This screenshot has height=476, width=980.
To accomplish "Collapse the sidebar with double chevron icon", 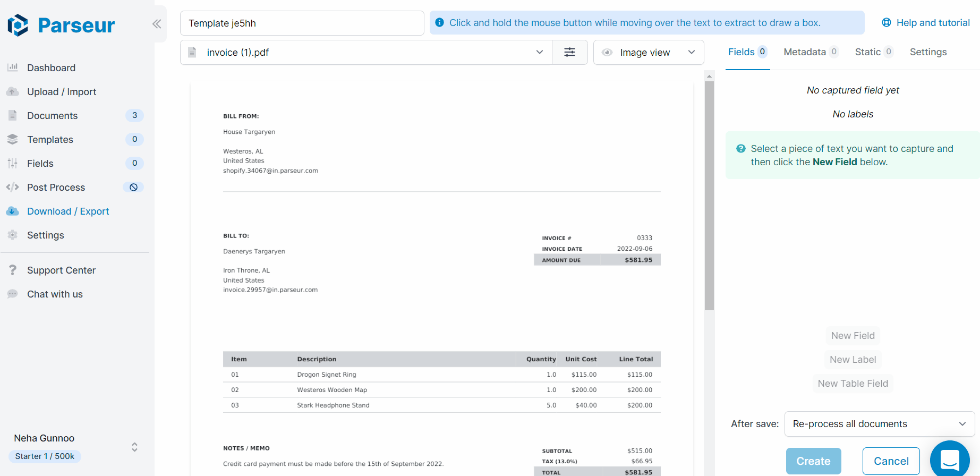I will point(157,23).
